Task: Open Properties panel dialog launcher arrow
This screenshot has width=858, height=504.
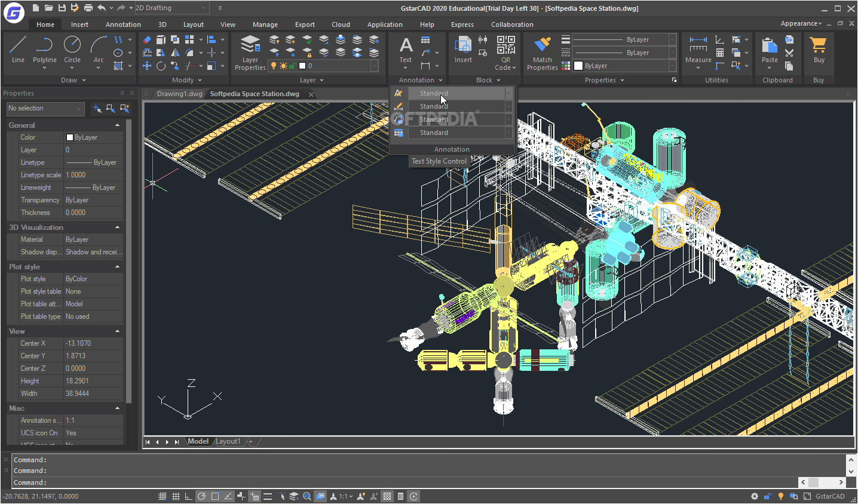Action: tap(675, 80)
